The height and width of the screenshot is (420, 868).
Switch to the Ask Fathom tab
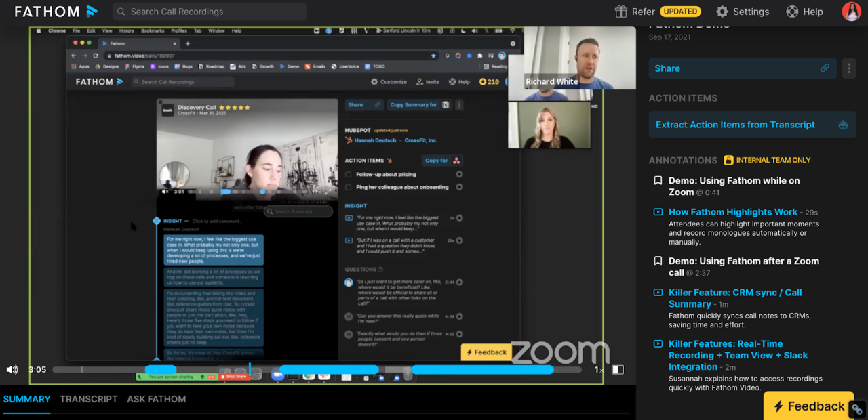click(156, 399)
